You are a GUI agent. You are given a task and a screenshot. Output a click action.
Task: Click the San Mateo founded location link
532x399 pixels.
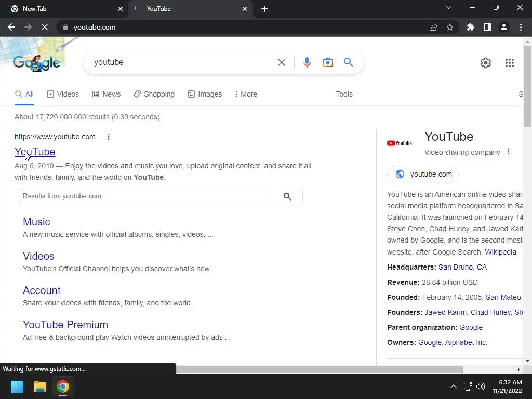click(504, 297)
